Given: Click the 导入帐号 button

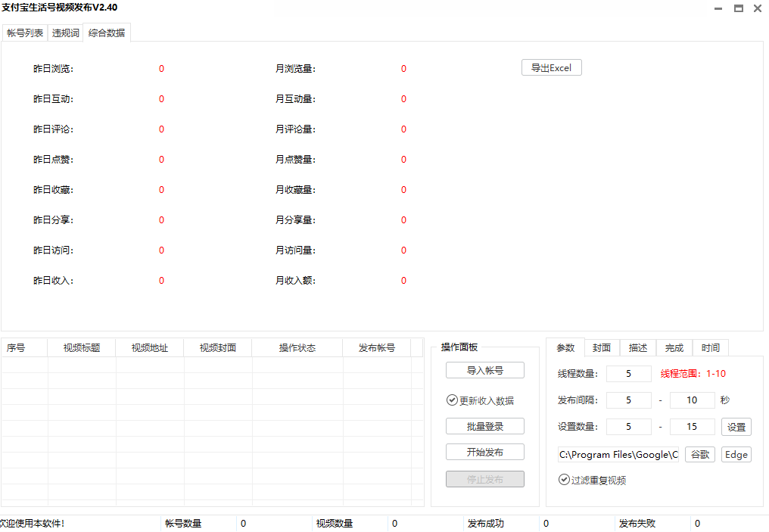Looking at the screenshot, I should (x=484, y=371).
